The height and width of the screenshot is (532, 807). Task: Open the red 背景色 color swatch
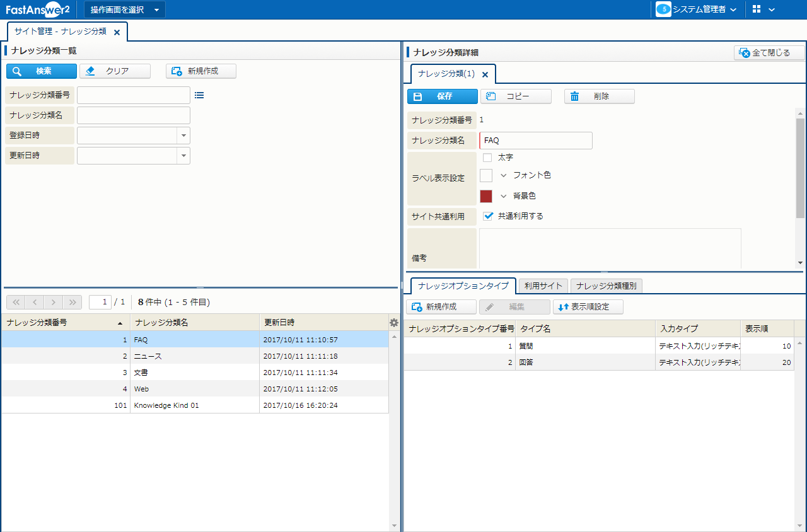pos(486,196)
